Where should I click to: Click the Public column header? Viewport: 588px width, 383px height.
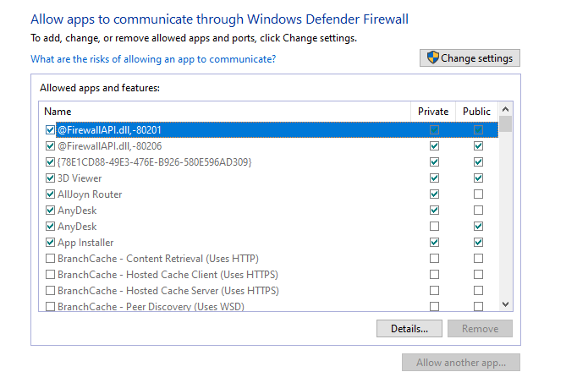pos(477,111)
